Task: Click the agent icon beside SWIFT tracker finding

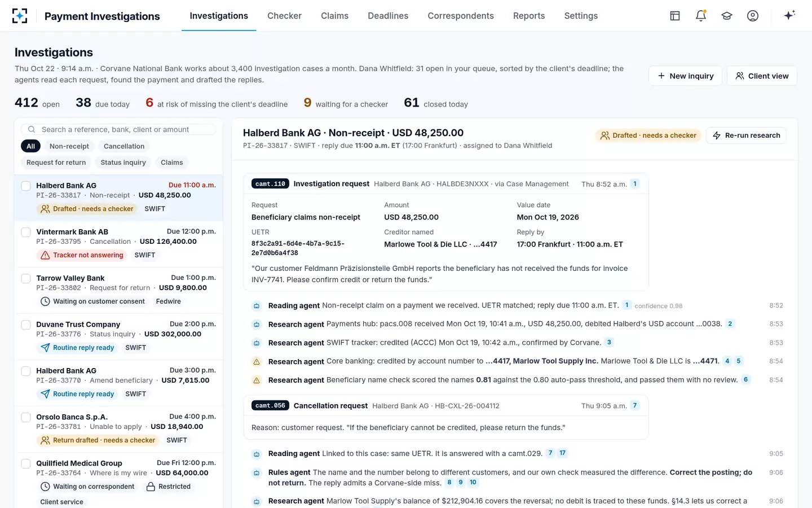Action: 257,343
